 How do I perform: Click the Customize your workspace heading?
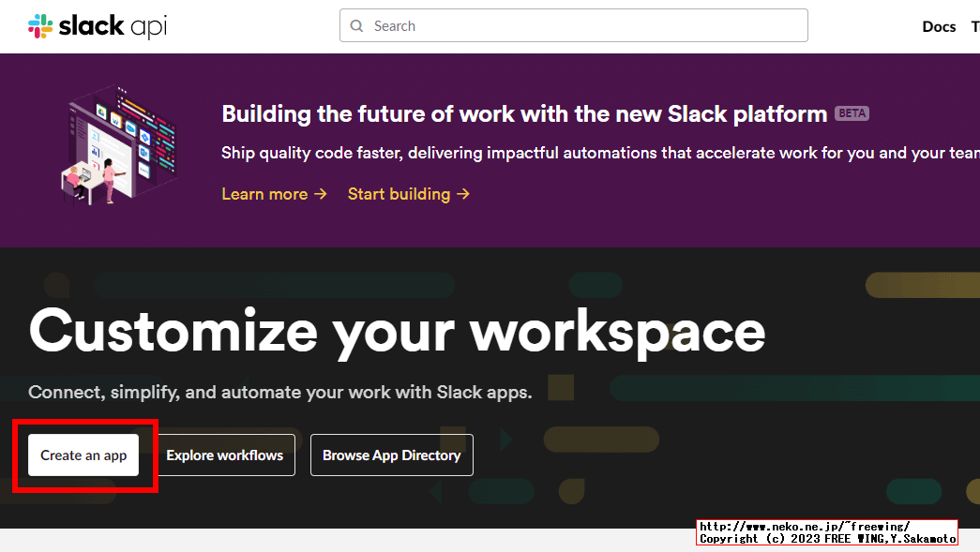(397, 333)
